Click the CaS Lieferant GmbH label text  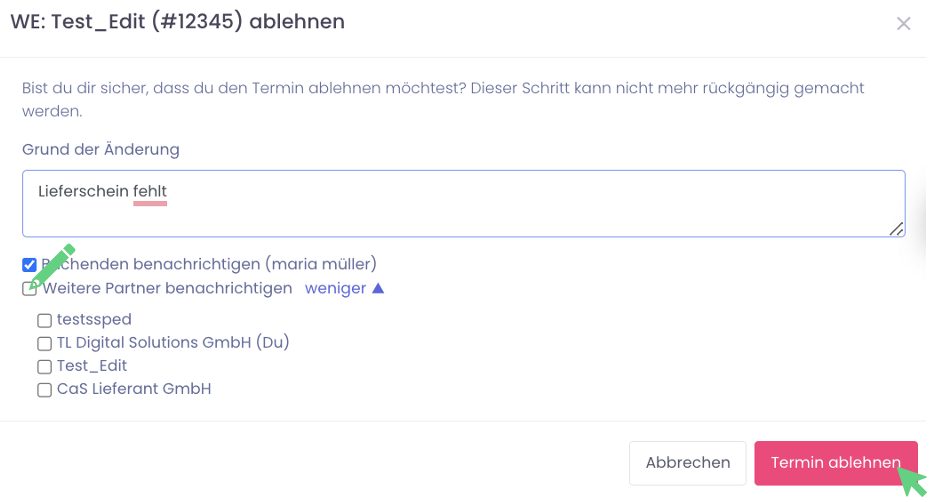pyautogui.click(x=134, y=389)
